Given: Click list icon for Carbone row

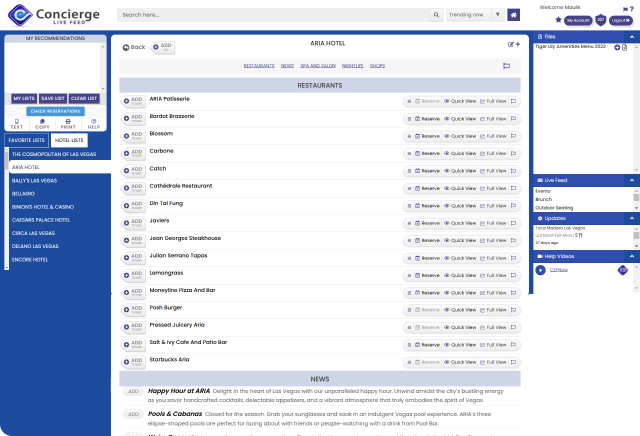Looking at the screenshot, I should click(x=409, y=153).
